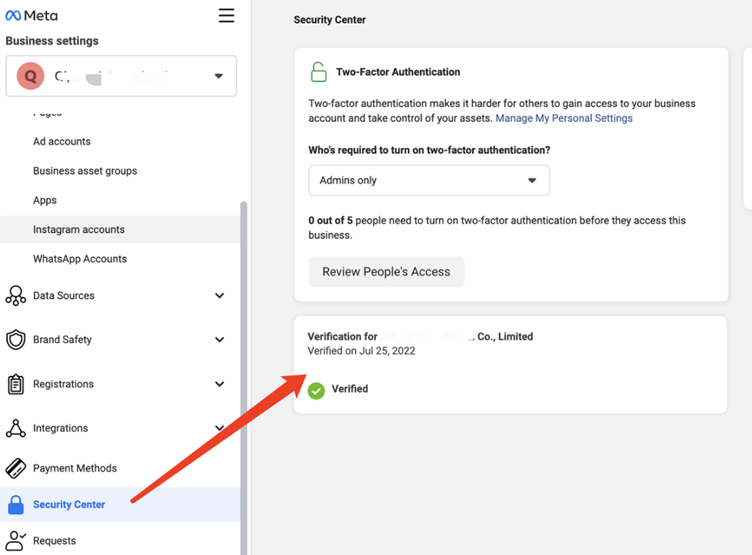Open the Admins only dropdown
Screen dimensions: 752x555
[429, 180]
